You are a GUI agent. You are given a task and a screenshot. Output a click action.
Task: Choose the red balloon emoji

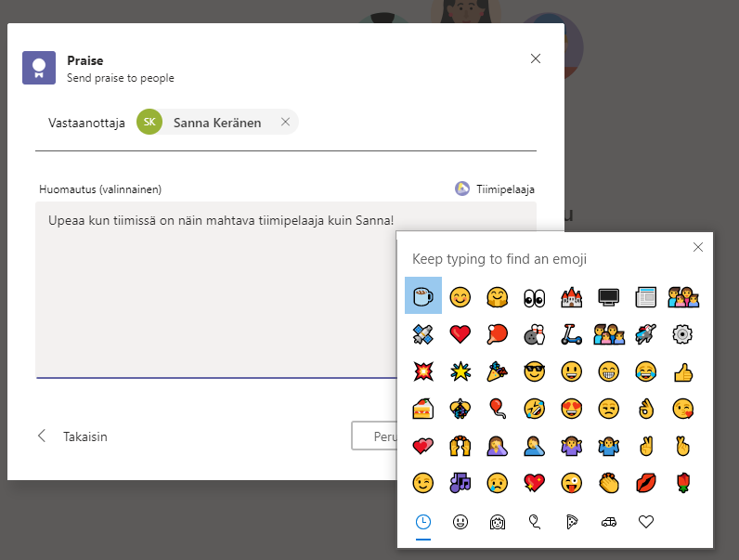497,409
